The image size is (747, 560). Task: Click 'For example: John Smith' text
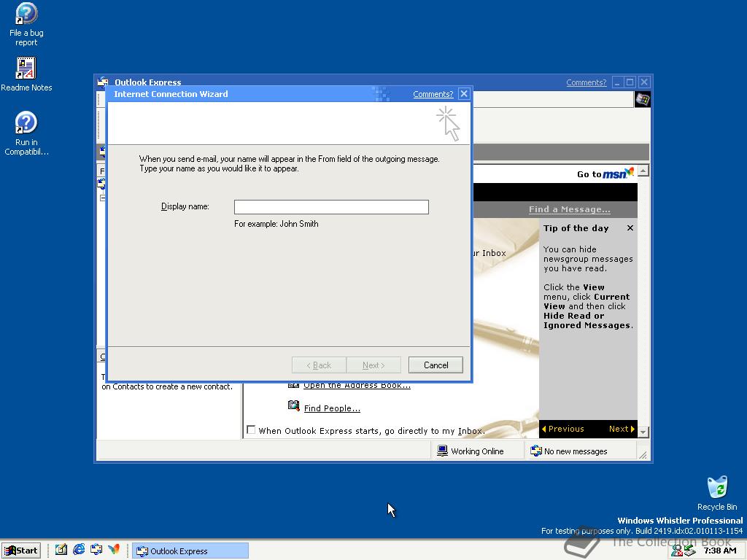tap(276, 224)
